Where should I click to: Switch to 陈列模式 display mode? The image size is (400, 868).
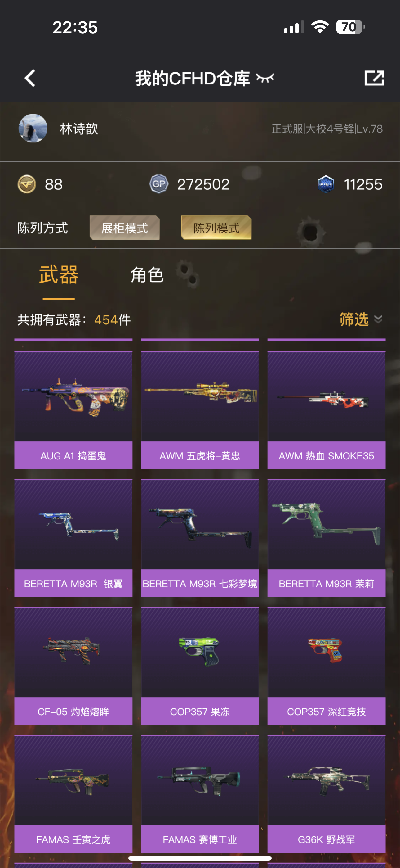(216, 228)
